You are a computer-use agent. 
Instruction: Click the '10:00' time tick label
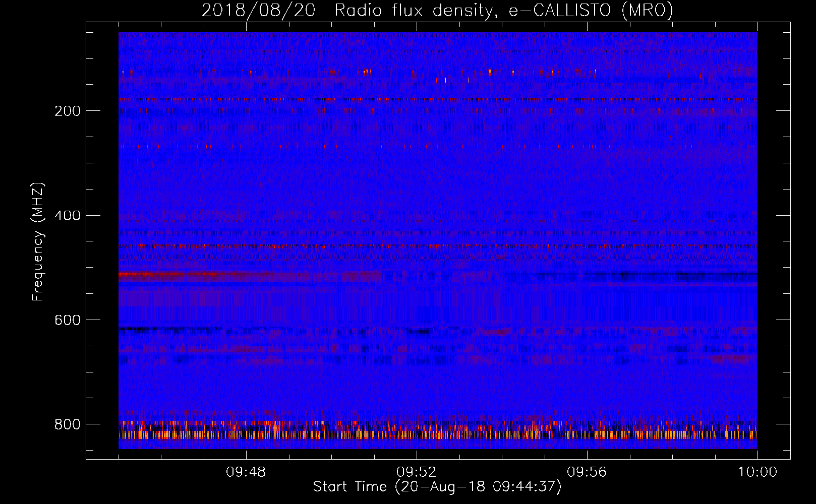[757, 472]
